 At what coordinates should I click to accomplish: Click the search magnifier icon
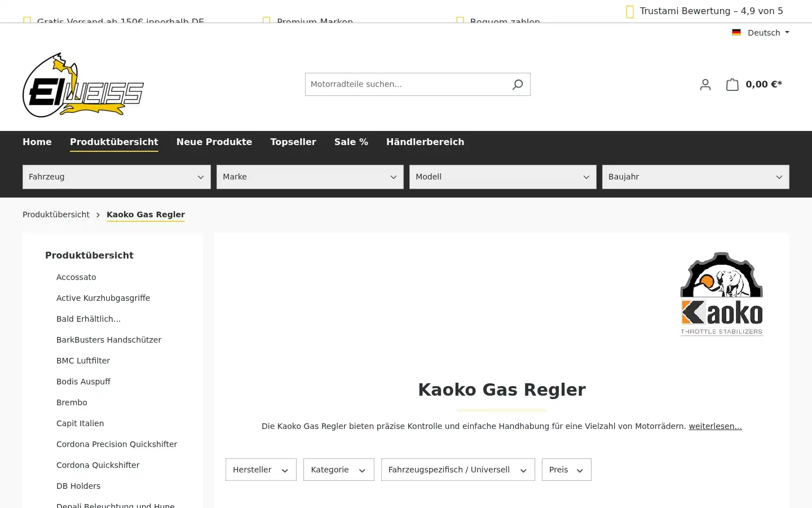[518, 85]
